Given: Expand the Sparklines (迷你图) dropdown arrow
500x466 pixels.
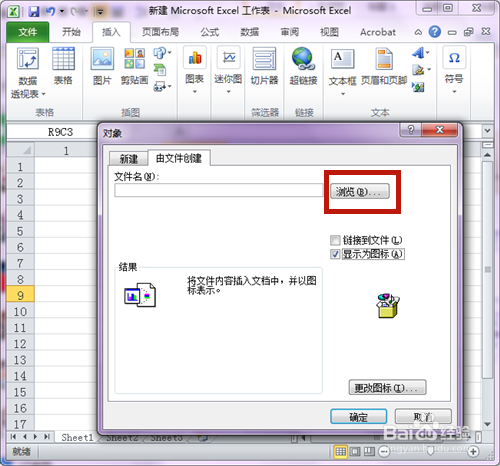Looking at the screenshot, I should 229,91.
